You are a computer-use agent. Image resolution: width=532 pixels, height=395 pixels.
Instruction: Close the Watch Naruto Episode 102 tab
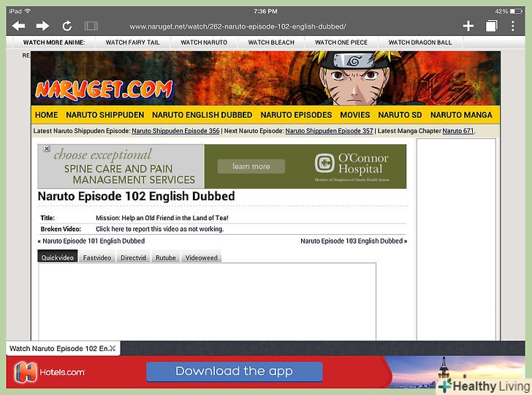point(113,348)
